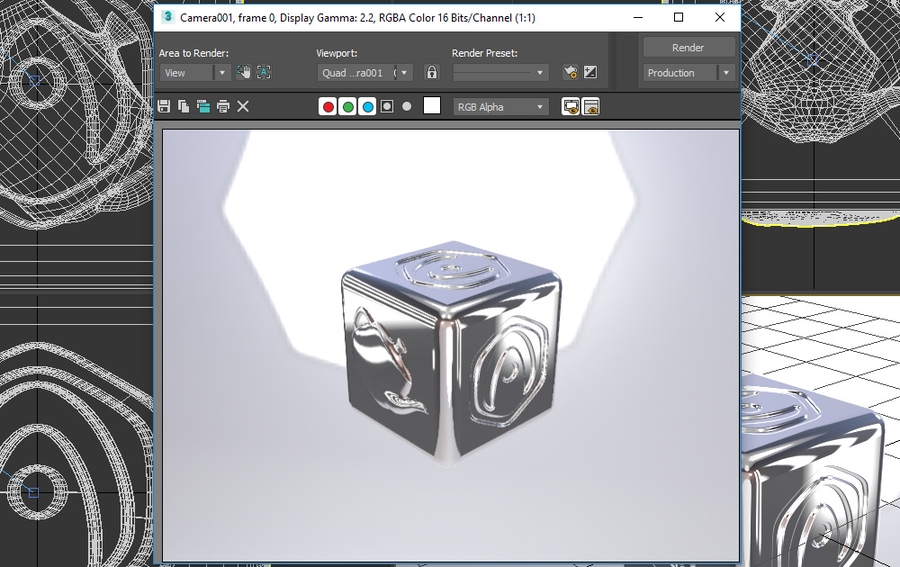Click the Save Image disk icon

click(165, 106)
